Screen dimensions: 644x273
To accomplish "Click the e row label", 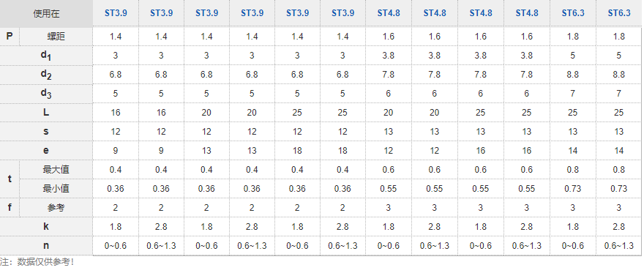I will [46, 150].
